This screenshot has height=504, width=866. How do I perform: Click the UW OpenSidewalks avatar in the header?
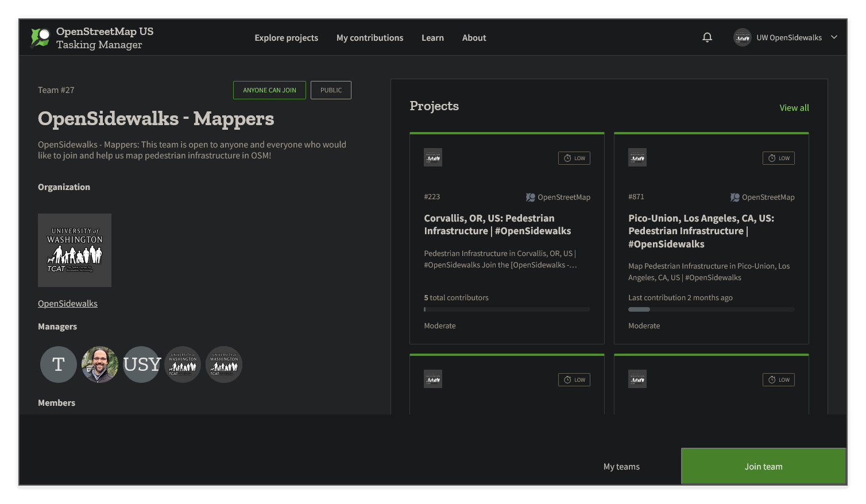coord(742,37)
